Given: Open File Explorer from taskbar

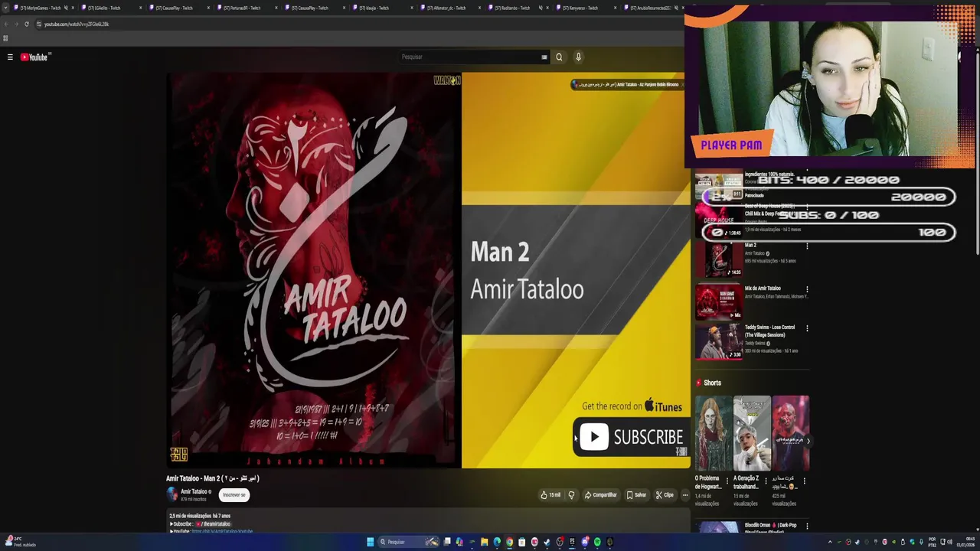Looking at the screenshot, I should (x=484, y=542).
